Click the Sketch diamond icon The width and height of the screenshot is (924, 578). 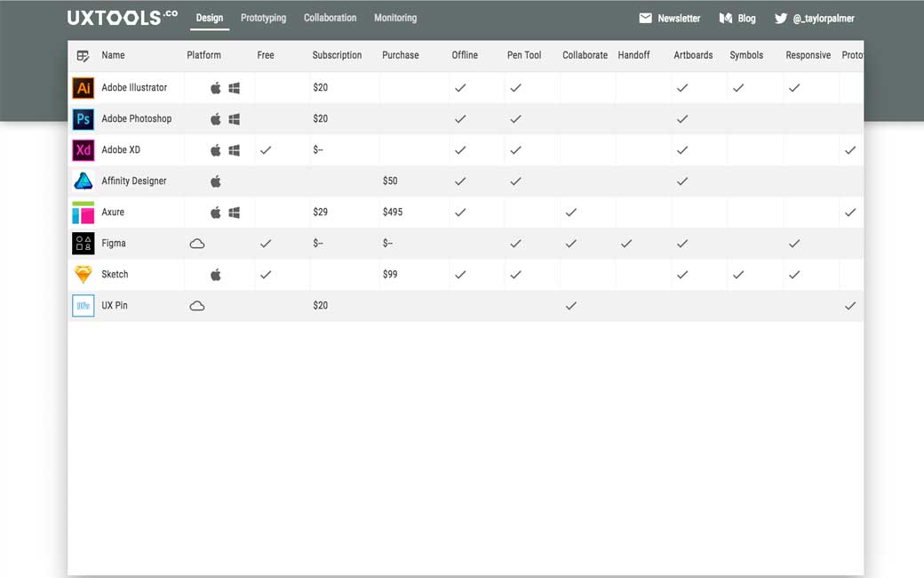(84, 275)
